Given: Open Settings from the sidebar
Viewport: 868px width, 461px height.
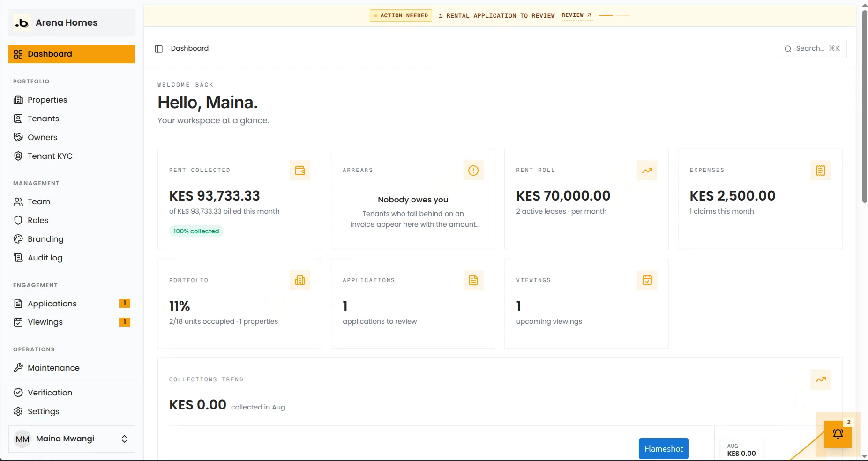Looking at the screenshot, I should pos(72,411).
